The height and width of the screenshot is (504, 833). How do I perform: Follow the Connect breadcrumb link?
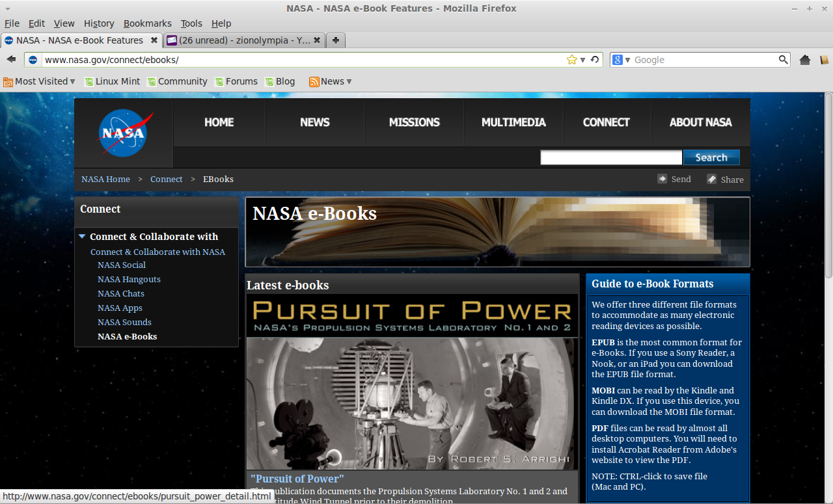click(166, 179)
